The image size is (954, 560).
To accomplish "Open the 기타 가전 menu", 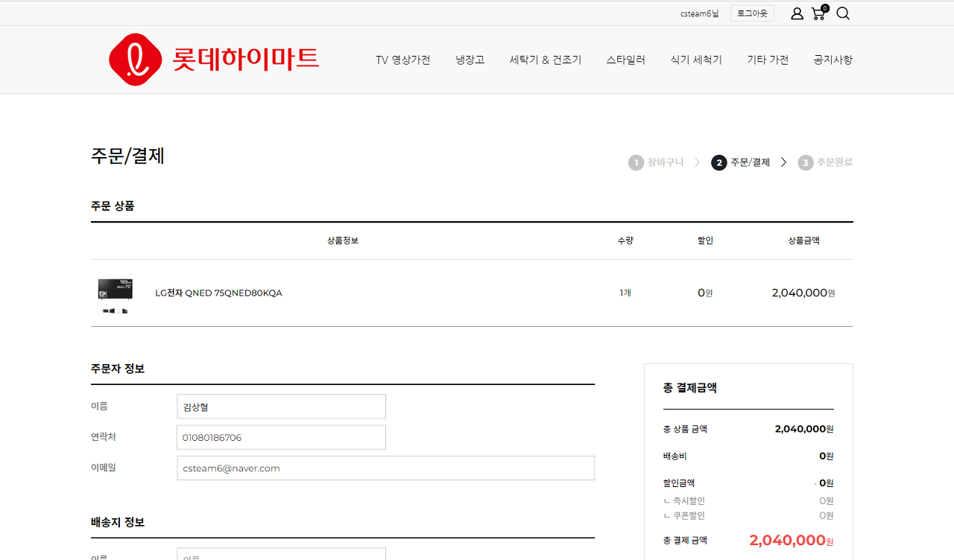I will [768, 60].
